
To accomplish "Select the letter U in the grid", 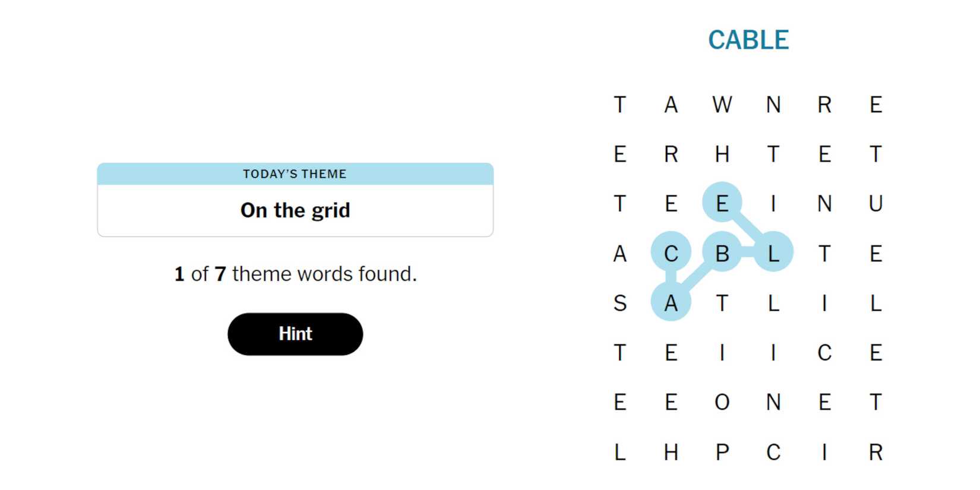I will [875, 204].
